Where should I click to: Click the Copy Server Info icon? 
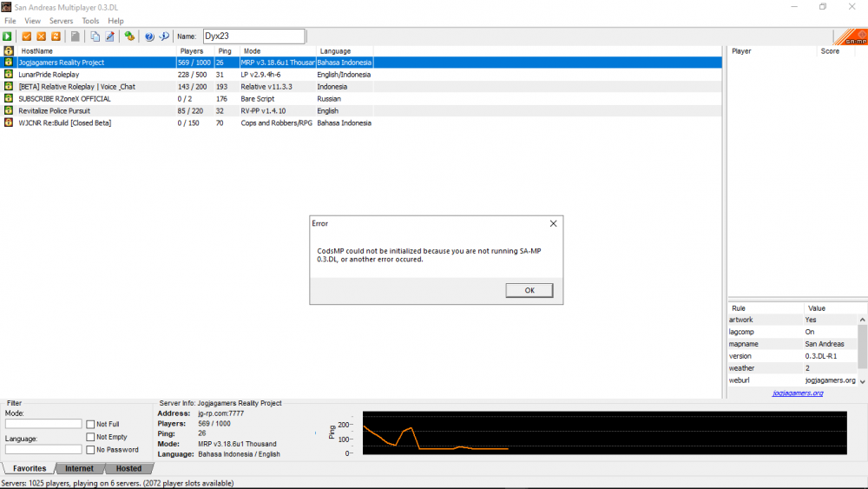[95, 36]
